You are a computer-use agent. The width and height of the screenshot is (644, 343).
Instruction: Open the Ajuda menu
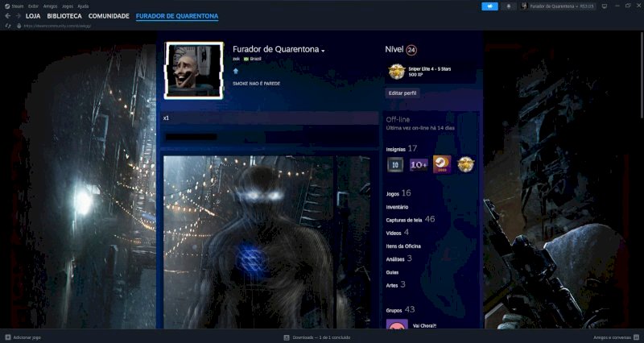pos(83,6)
